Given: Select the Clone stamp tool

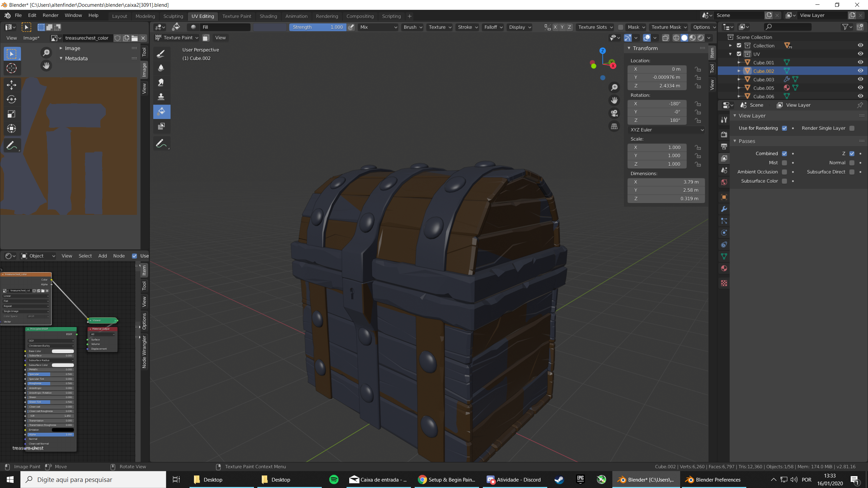Looking at the screenshot, I should click(161, 97).
